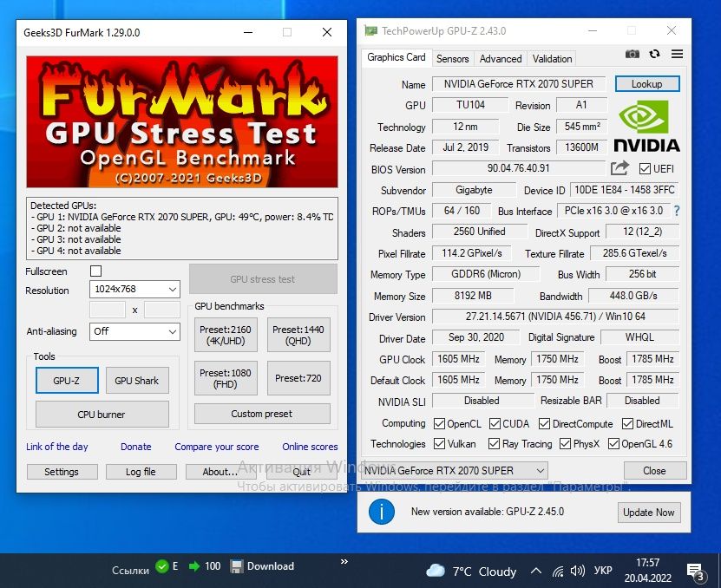Run Preset:1440 (QHD) benchmark
The height and width of the screenshot is (588, 721).
click(298, 335)
